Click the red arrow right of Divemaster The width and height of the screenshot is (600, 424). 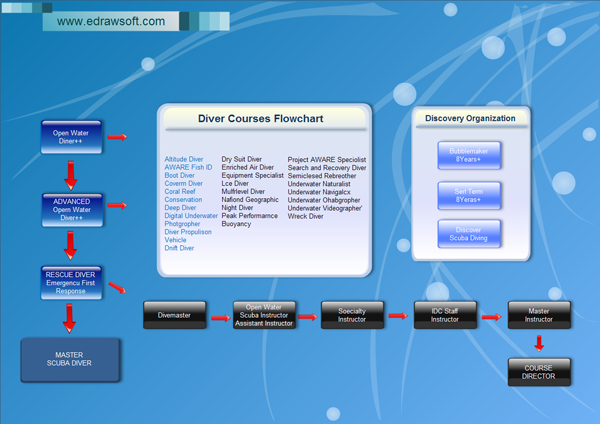click(x=220, y=318)
